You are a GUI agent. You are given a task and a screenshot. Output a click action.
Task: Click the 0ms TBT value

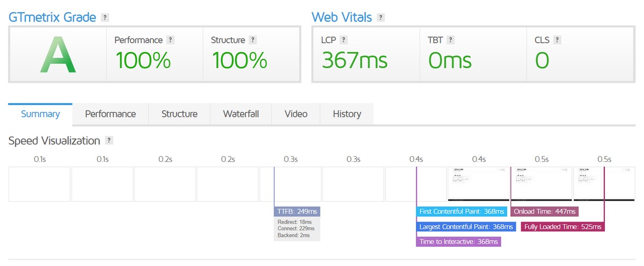450,61
